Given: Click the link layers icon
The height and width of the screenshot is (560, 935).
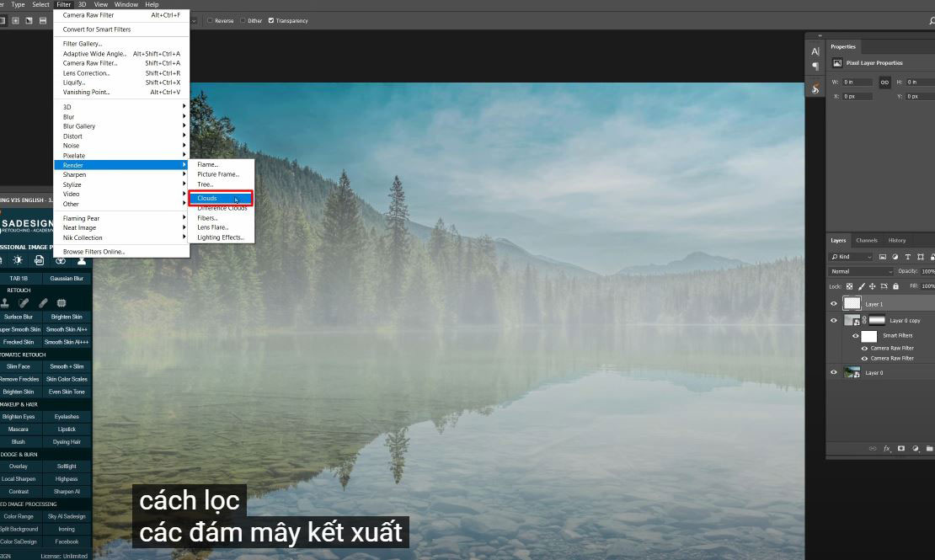Looking at the screenshot, I should pos(873,449).
